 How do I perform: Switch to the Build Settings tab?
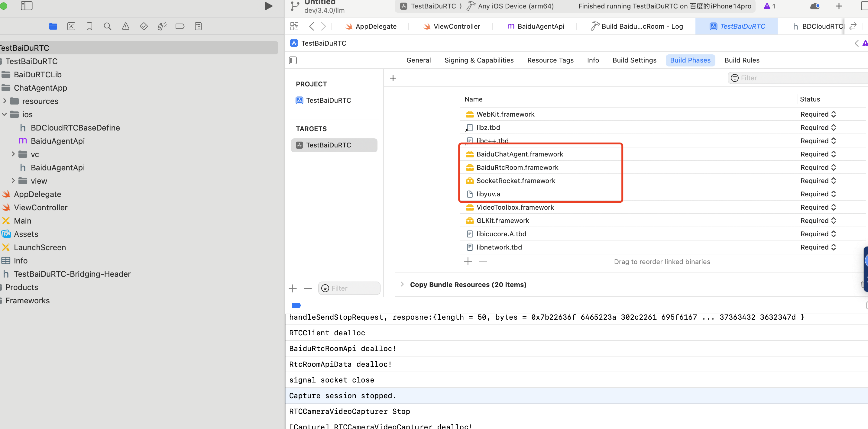coord(634,60)
